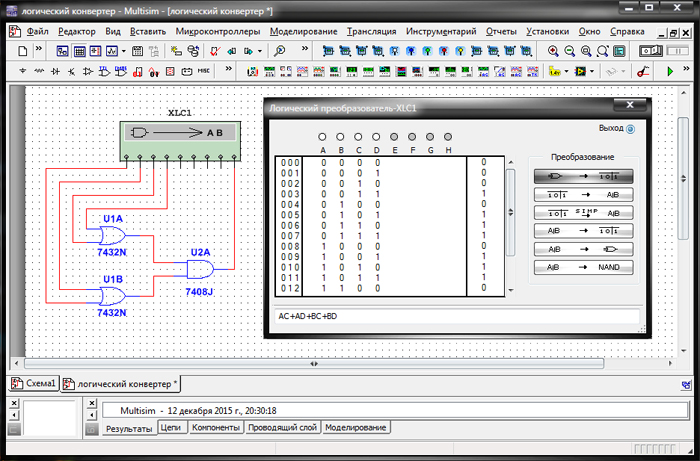Open the CMOS components group

121,71
